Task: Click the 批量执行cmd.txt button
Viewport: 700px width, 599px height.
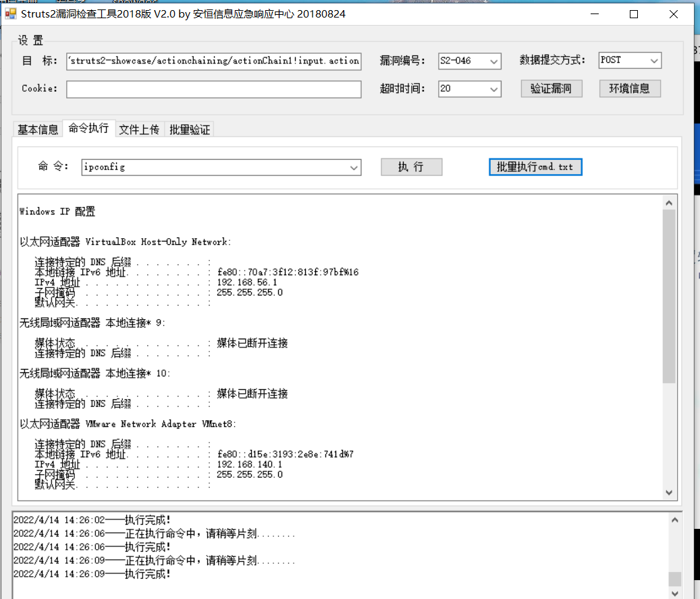Action: click(x=535, y=167)
